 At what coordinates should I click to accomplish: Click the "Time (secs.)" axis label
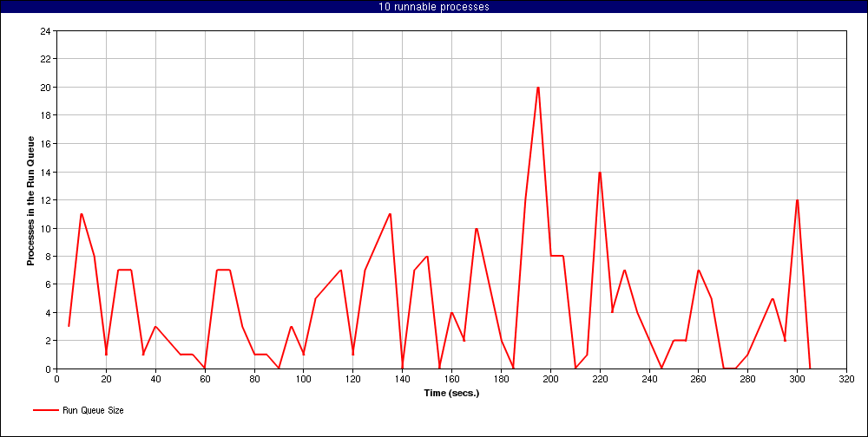(x=451, y=394)
